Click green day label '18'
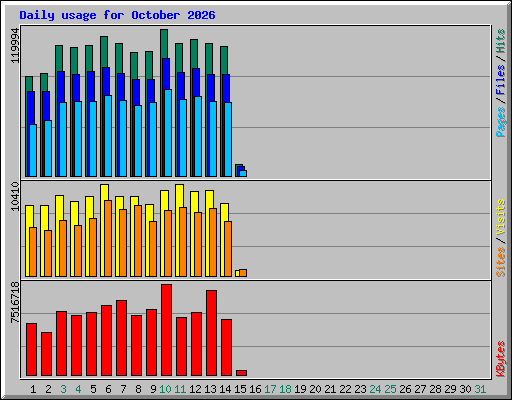The image size is (512, 400). pyautogui.click(x=285, y=389)
